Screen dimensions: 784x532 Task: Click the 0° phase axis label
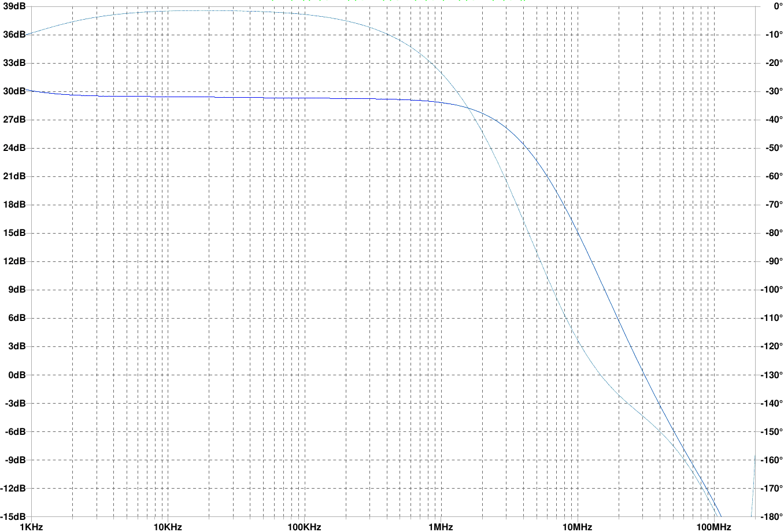pyautogui.click(x=778, y=6)
